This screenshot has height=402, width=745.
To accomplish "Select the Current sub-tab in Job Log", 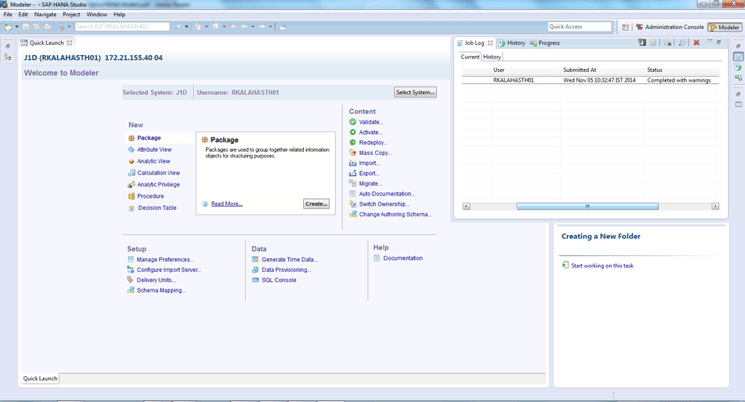I will [x=470, y=57].
